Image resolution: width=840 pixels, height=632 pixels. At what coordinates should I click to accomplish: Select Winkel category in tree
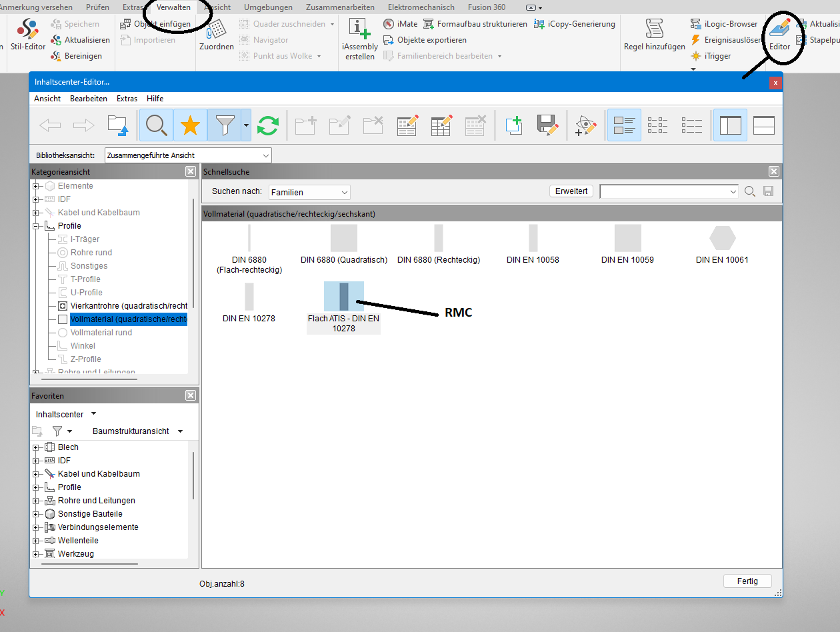(83, 346)
